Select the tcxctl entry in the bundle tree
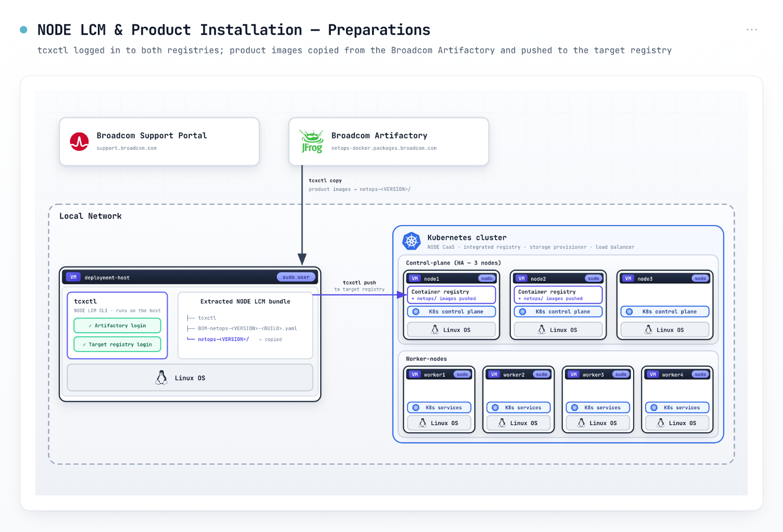 207,318
